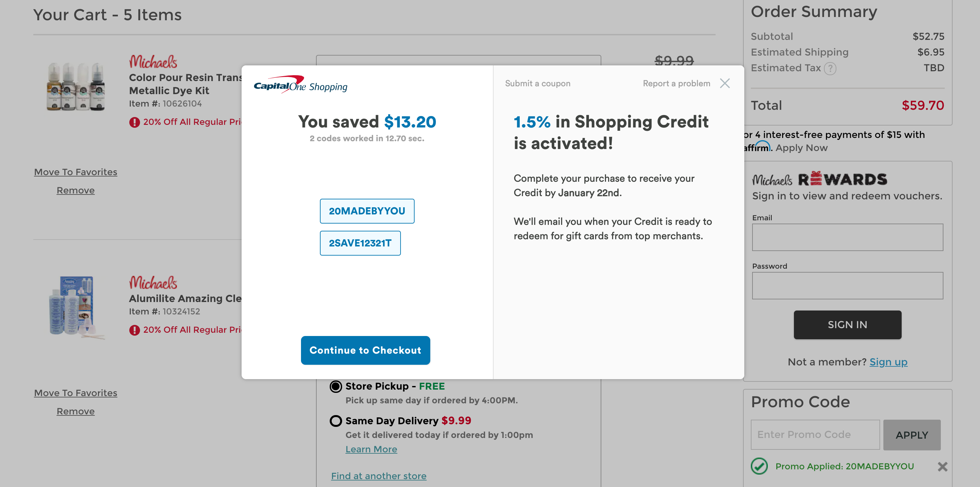This screenshot has width=980, height=487.
Task: Click the 2SAVE12321T coupon code chip
Action: tap(360, 243)
